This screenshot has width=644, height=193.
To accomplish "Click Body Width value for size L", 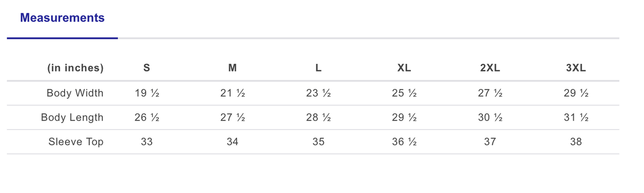I will click(x=319, y=93).
